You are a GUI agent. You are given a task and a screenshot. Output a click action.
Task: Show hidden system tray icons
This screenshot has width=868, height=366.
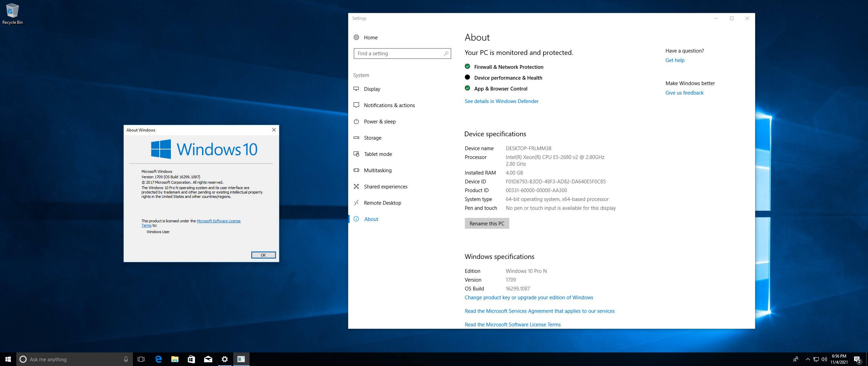pyautogui.click(x=808, y=359)
